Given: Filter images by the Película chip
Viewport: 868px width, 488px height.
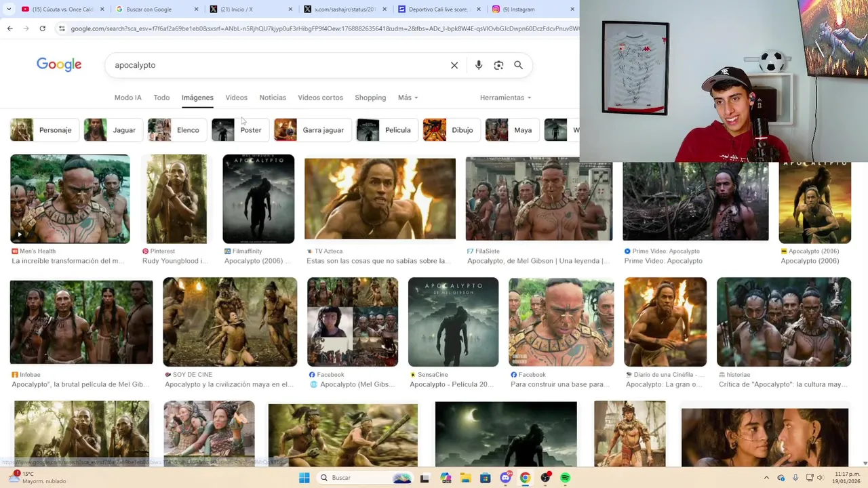Looking at the screenshot, I should [x=387, y=130].
